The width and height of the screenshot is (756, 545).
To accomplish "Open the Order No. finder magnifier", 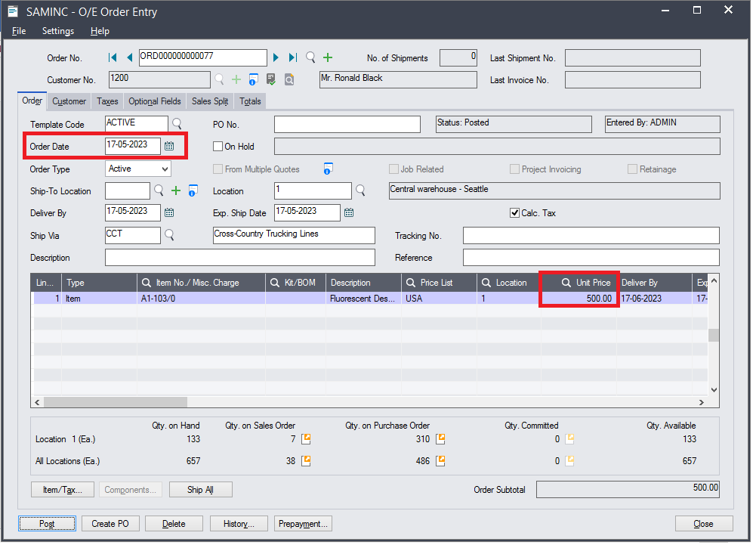I will (x=310, y=57).
